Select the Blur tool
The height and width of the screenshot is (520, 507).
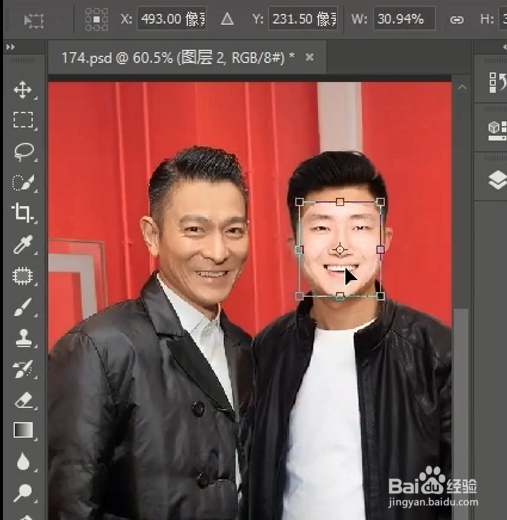click(23, 461)
